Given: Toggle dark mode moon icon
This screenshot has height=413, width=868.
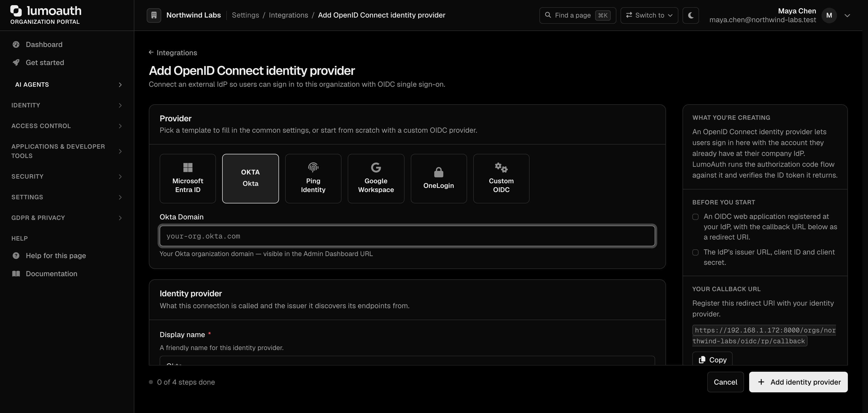Looking at the screenshot, I should [x=691, y=15].
